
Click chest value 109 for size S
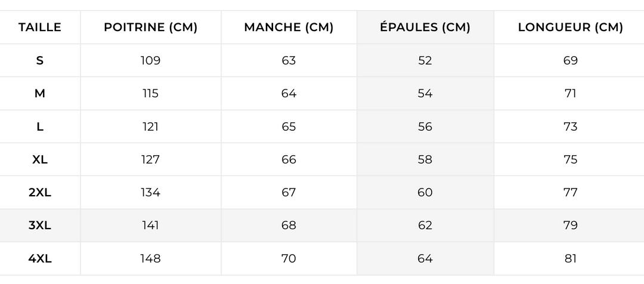point(150,60)
